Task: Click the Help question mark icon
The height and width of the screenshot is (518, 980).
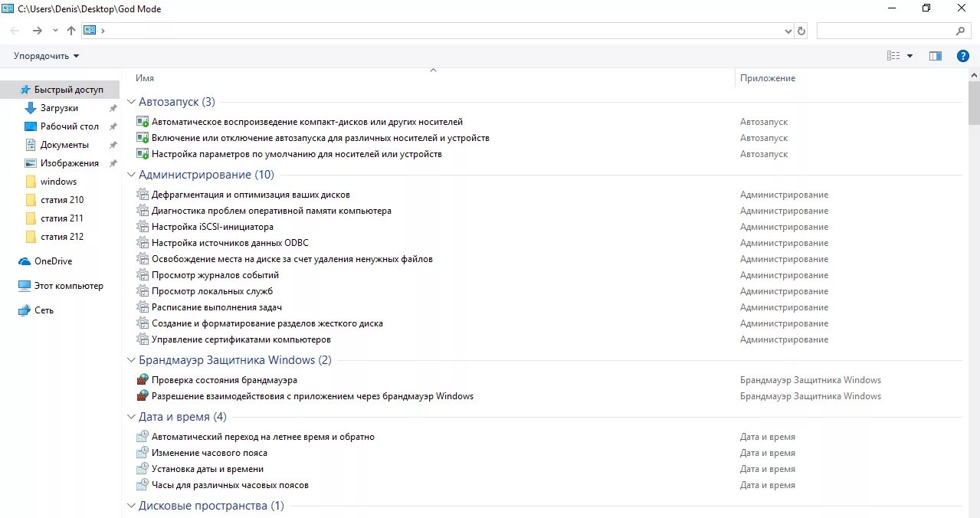Action: (963, 56)
